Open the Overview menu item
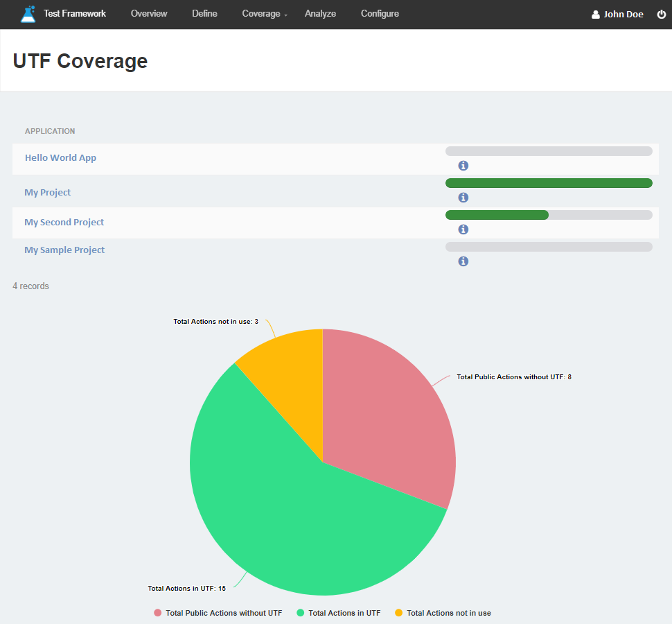Image resolution: width=672 pixels, height=624 pixels. (x=149, y=14)
